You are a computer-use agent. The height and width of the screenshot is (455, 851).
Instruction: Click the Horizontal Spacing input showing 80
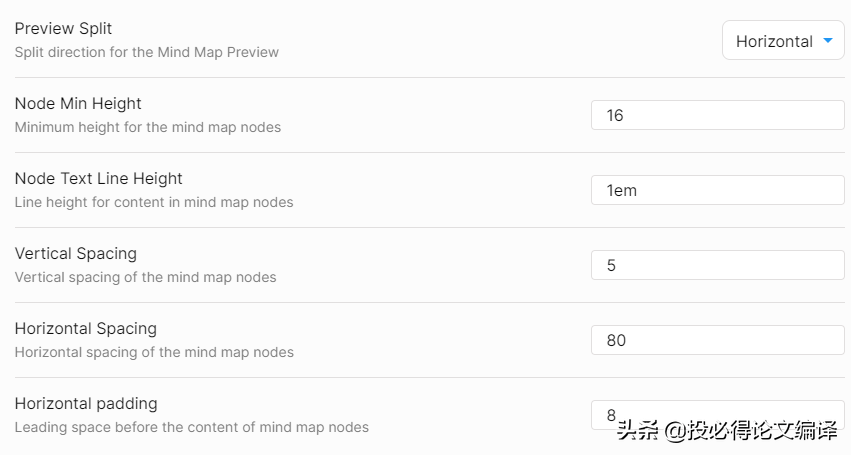[717, 340]
